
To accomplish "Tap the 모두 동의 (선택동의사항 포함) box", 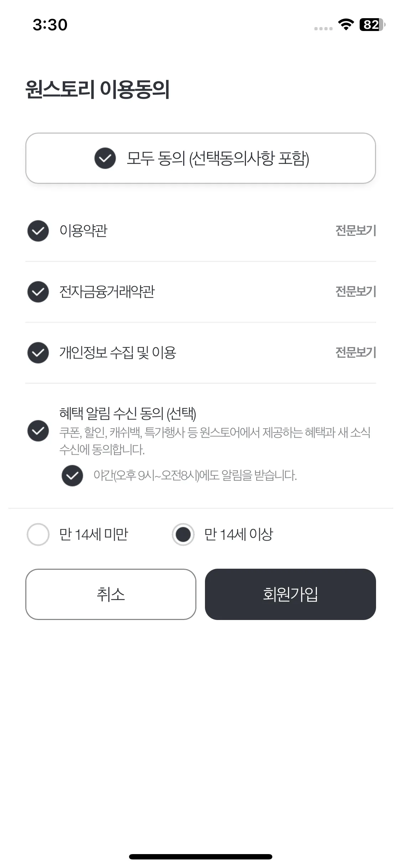I will point(201,158).
